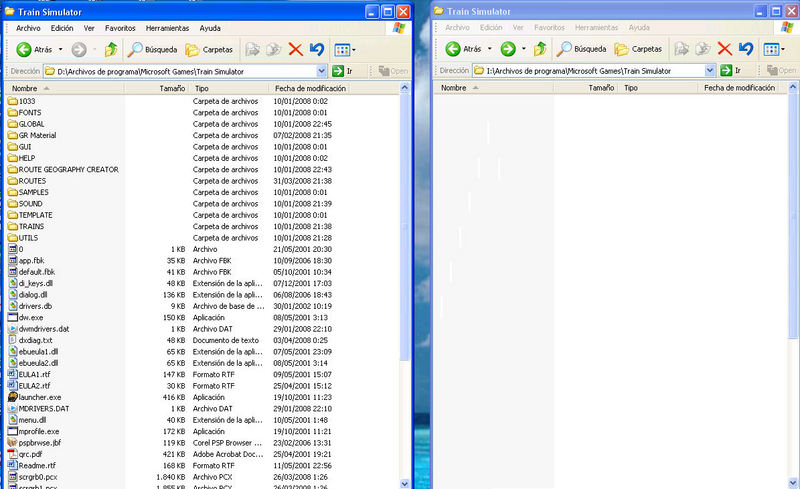The height and width of the screenshot is (489, 800).
Task: Click the Ir go button in the left window
Action: click(x=342, y=71)
